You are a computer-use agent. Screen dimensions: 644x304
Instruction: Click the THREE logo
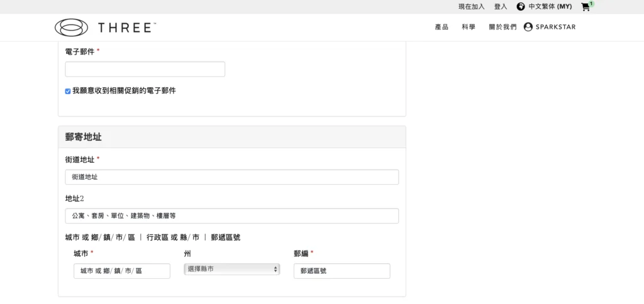point(106,28)
